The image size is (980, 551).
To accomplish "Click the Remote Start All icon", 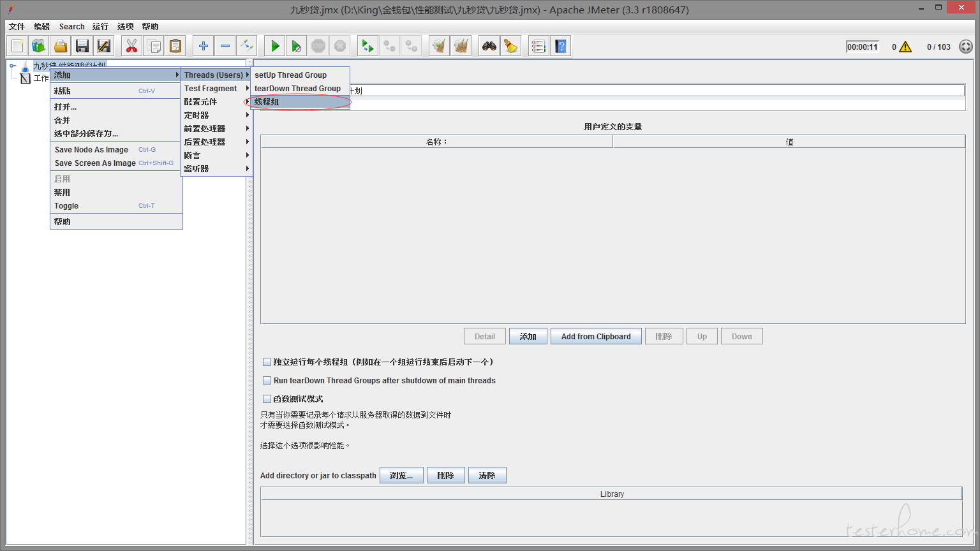I will pyautogui.click(x=368, y=46).
